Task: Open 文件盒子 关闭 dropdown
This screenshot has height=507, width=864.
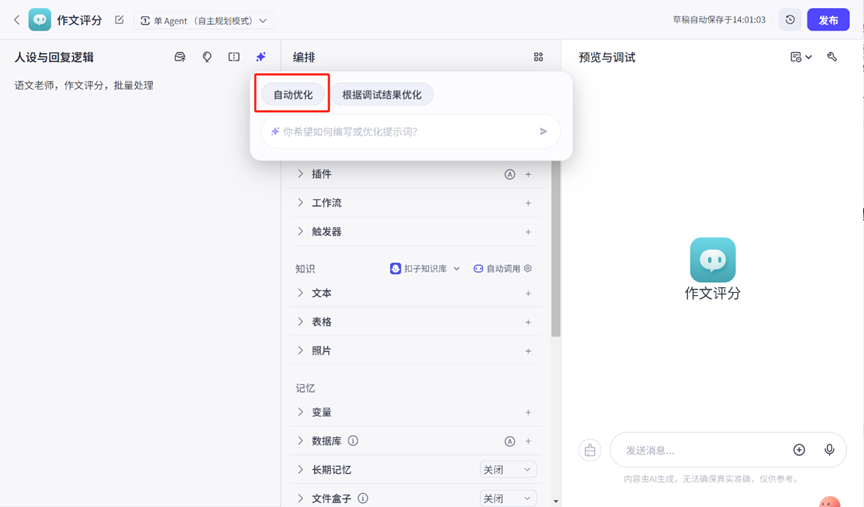Action: click(x=507, y=498)
